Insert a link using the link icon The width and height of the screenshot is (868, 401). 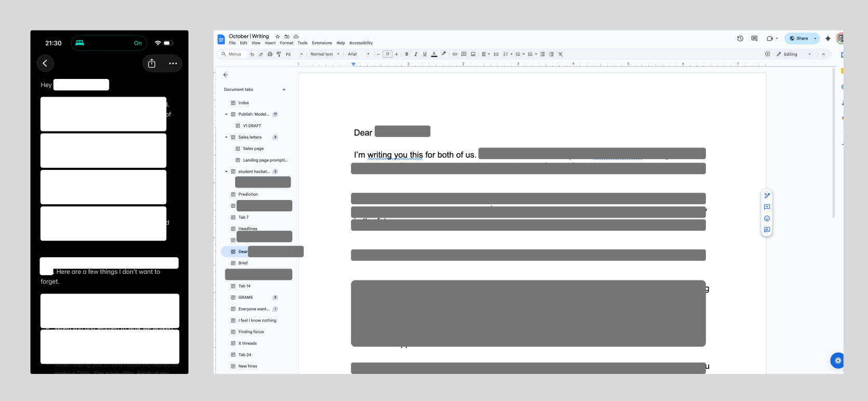click(x=455, y=54)
